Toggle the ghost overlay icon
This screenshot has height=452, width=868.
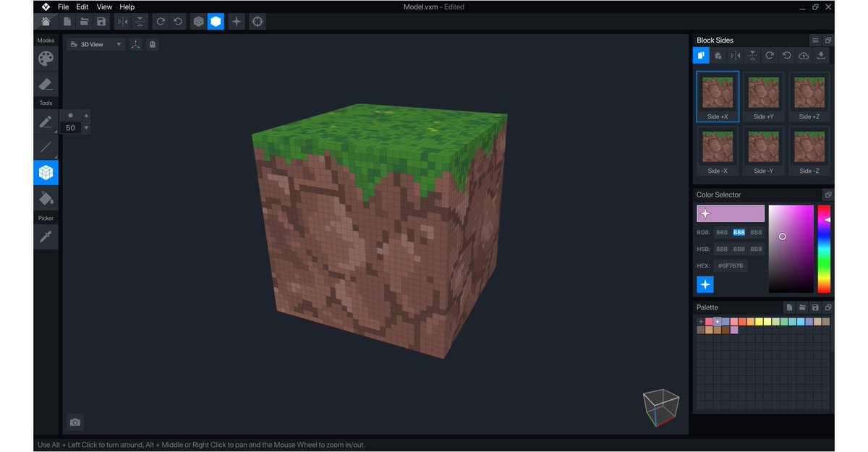152,44
